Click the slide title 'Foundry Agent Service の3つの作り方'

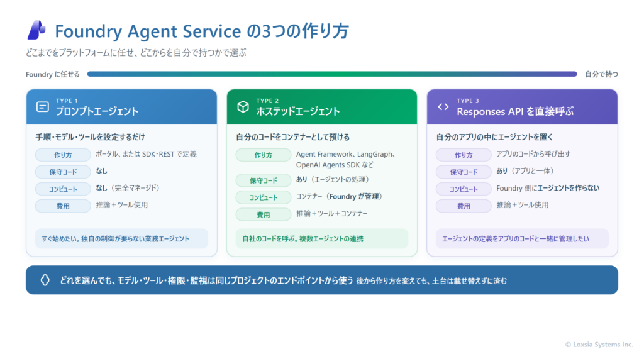(202, 31)
